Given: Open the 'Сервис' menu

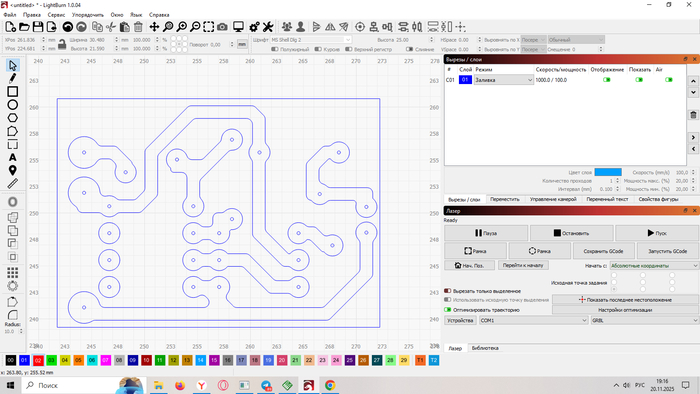Looking at the screenshot, I should pos(56,15).
